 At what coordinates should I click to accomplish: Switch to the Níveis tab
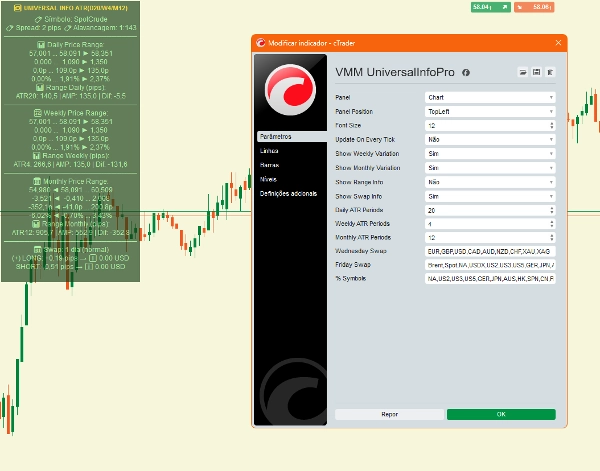pyautogui.click(x=268, y=179)
